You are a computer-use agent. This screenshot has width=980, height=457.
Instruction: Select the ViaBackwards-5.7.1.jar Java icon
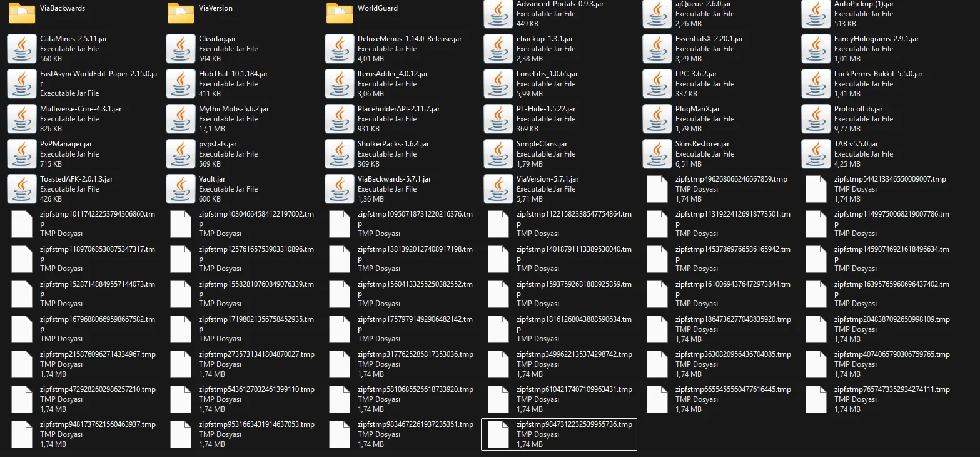tap(340, 189)
